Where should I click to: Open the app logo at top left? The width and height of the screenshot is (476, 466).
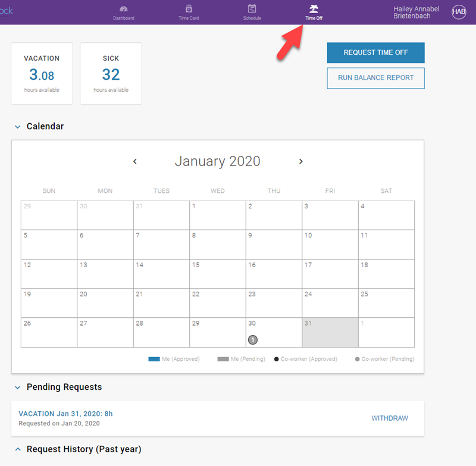[7, 11]
